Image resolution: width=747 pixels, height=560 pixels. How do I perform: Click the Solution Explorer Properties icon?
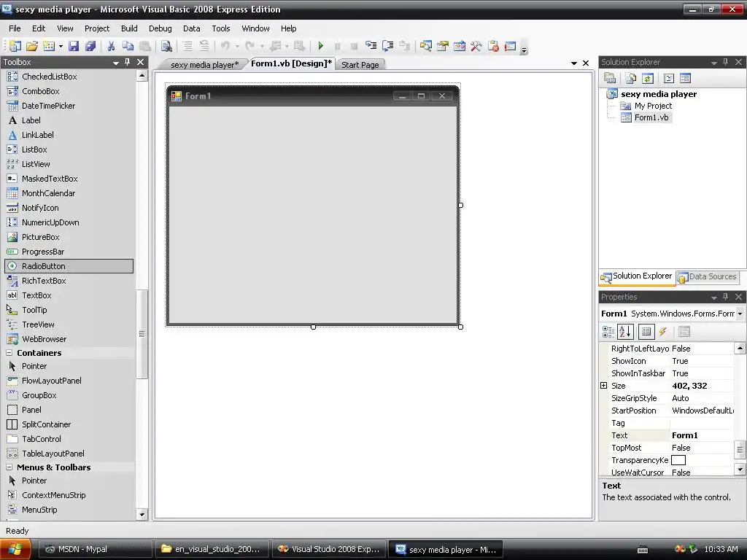pyautogui.click(x=610, y=78)
